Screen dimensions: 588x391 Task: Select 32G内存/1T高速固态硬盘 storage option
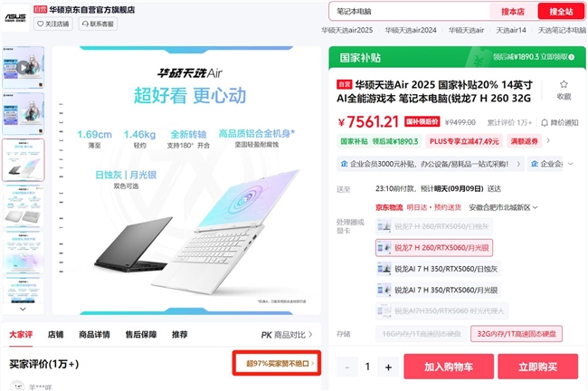tap(517, 334)
